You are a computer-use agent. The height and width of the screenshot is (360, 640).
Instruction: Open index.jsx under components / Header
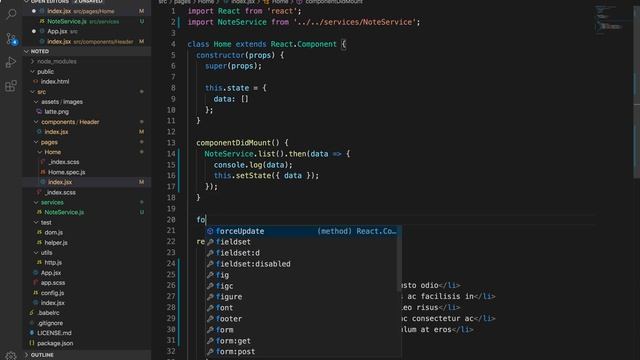[56, 132]
